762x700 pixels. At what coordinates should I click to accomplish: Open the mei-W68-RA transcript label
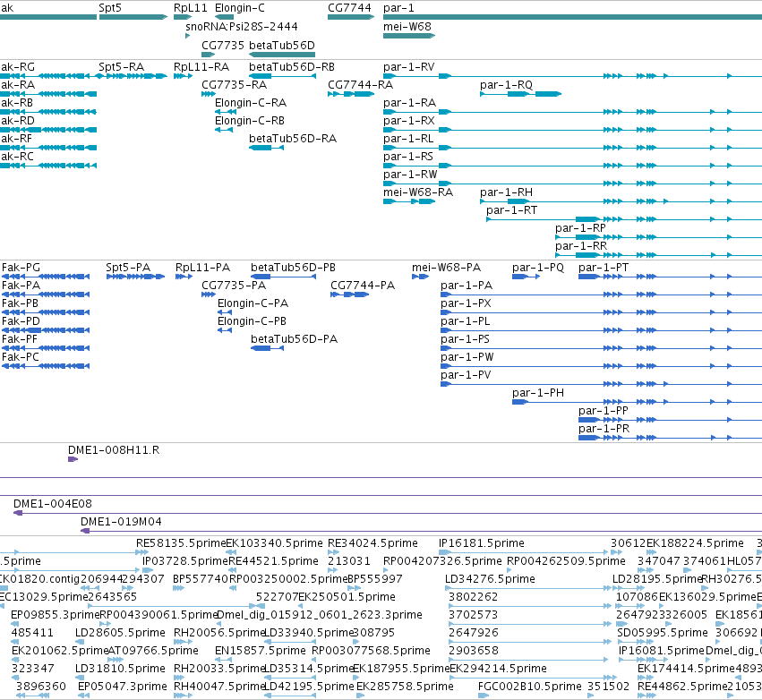(418, 192)
